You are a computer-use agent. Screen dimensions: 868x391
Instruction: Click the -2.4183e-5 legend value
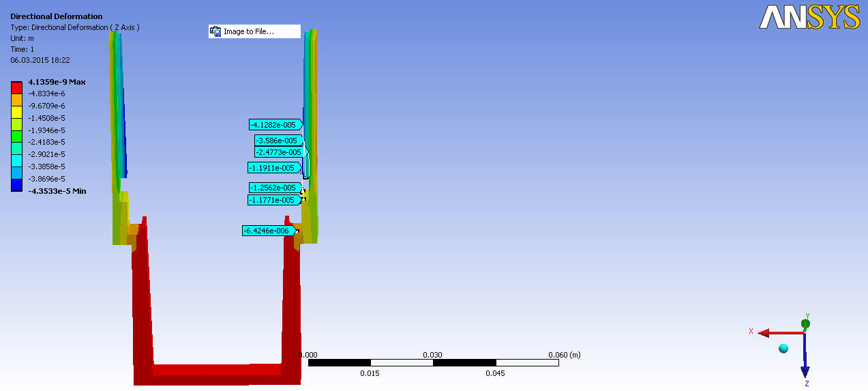click(47, 142)
